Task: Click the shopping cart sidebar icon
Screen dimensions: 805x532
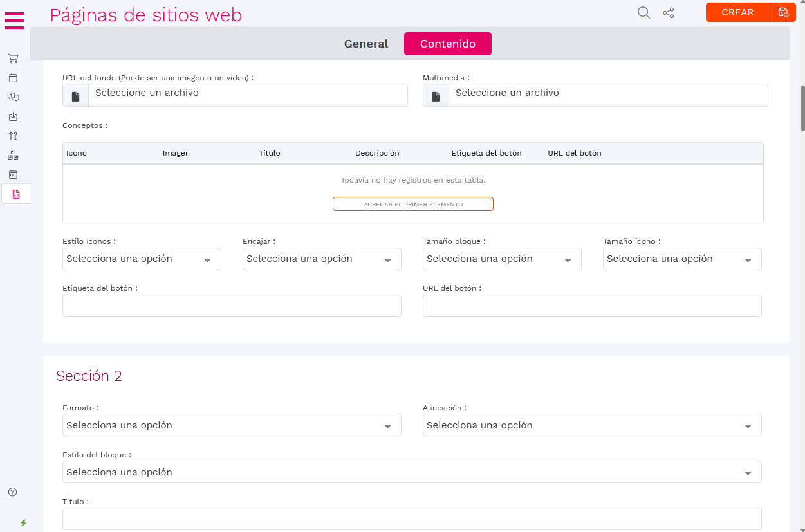Action: (x=13, y=59)
